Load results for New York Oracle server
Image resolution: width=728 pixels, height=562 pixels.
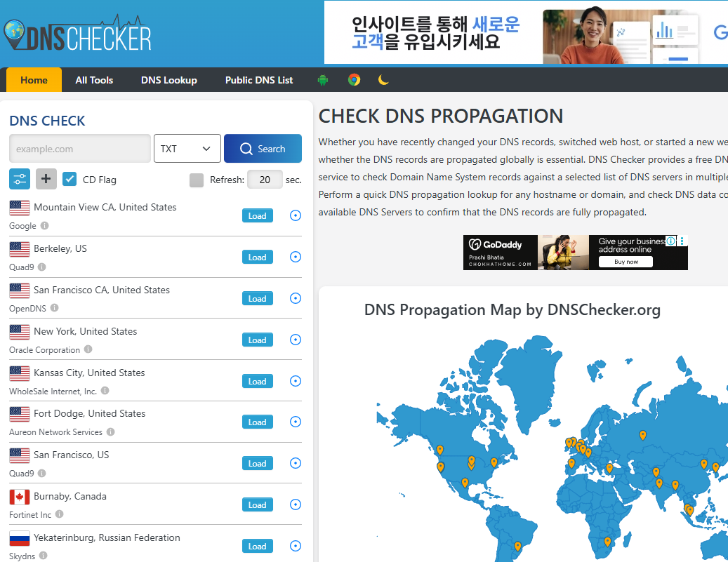pyautogui.click(x=257, y=340)
